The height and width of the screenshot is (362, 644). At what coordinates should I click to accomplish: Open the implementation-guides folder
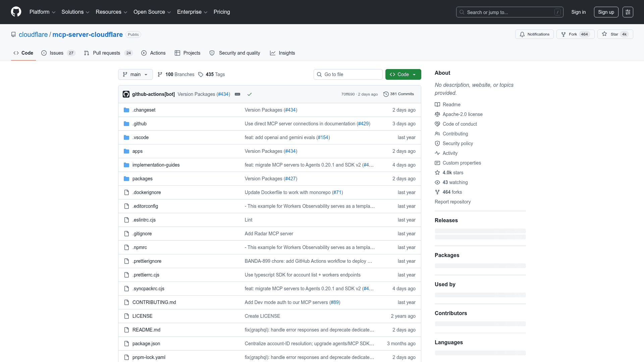pyautogui.click(x=156, y=165)
